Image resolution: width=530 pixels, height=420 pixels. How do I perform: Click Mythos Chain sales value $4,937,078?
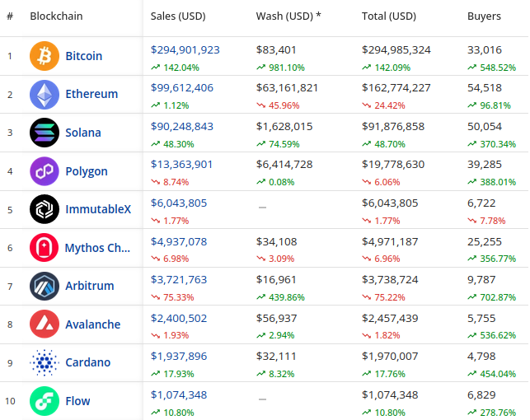click(179, 242)
